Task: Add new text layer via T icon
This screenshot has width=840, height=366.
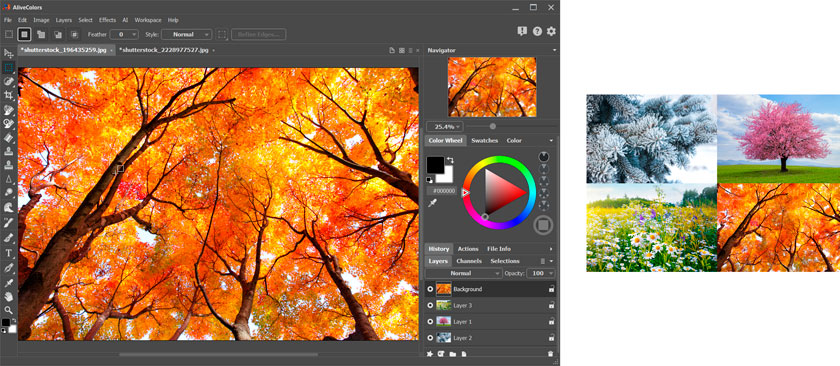Action: point(441,354)
